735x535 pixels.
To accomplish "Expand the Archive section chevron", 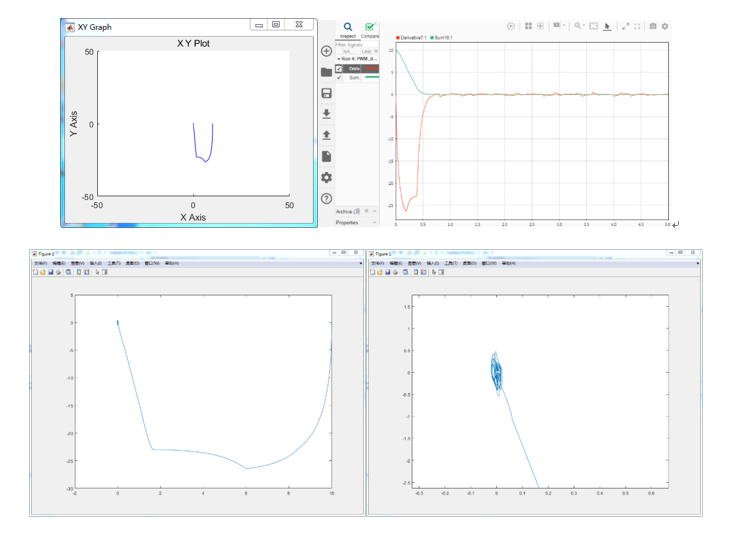I will [x=375, y=211].
